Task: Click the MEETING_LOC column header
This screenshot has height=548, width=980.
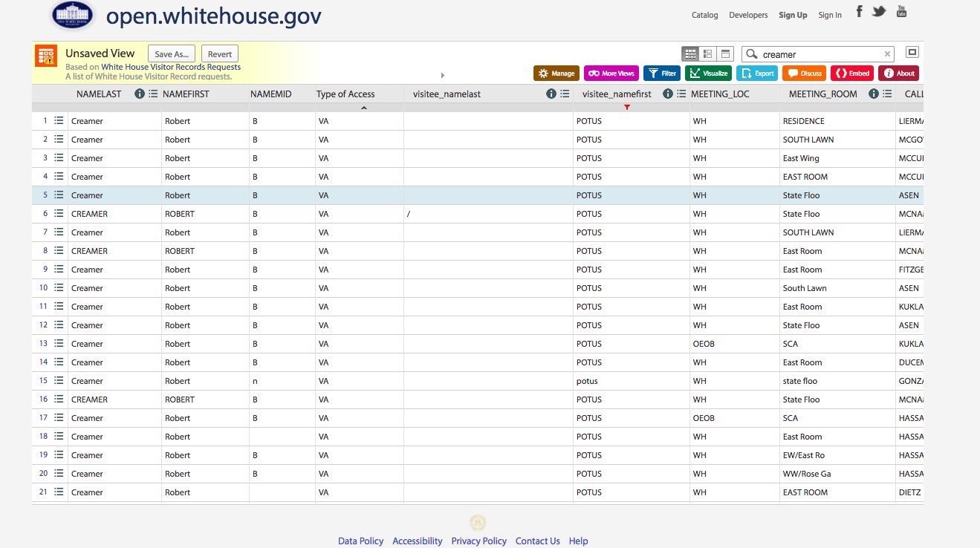Action: [x=720, y=94]
